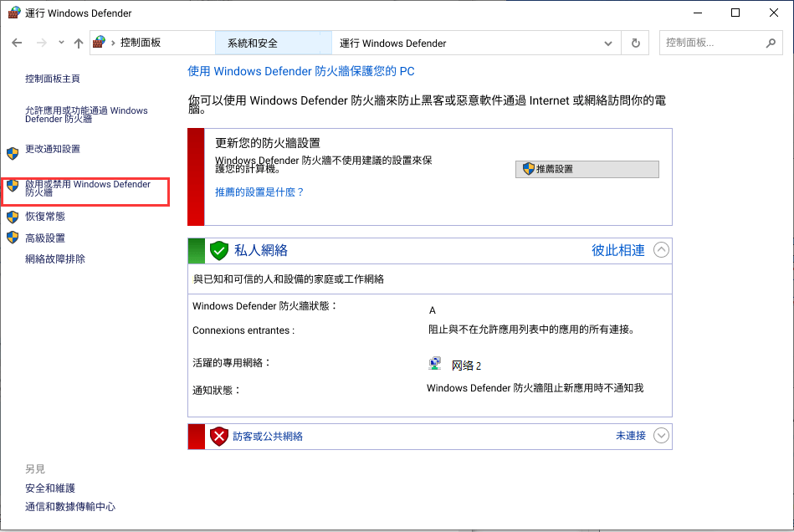
Task: Refresh the control panel page
Action: pyautogui.click(x=636, y=43)
